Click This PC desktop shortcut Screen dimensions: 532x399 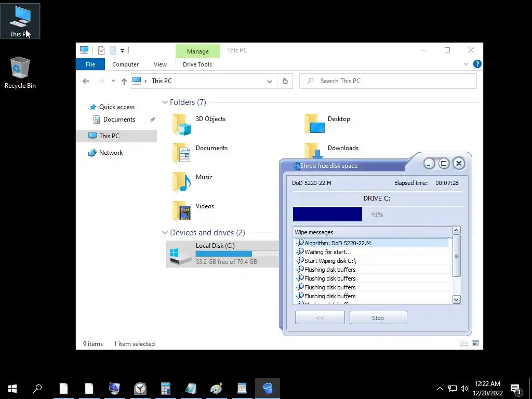click(x=20, y=21)
